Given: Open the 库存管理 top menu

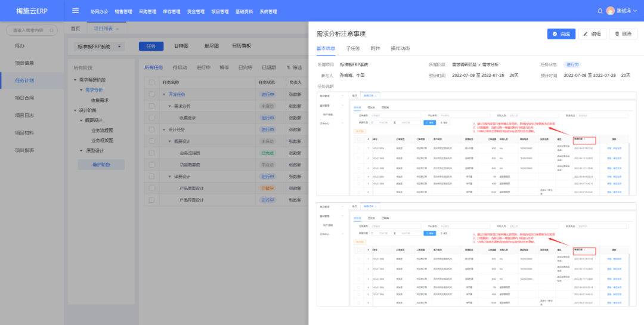Looking at the screenshot, I should point(172,11).
